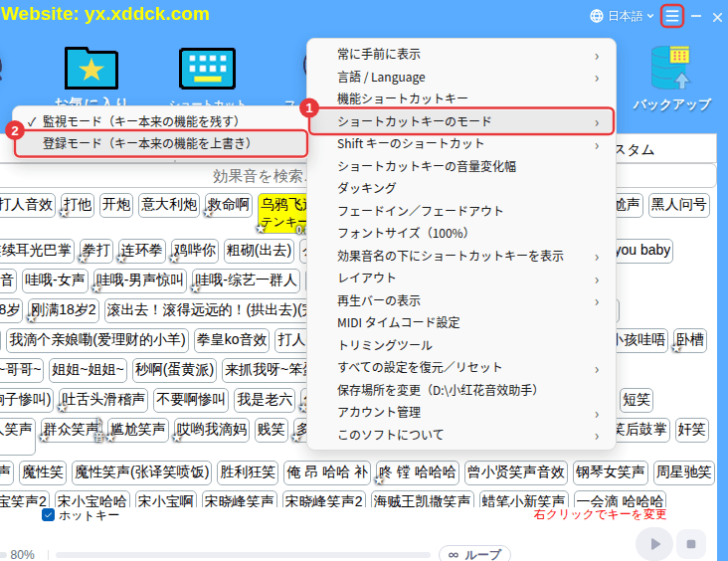Open トリミングツール menu item

461,345
